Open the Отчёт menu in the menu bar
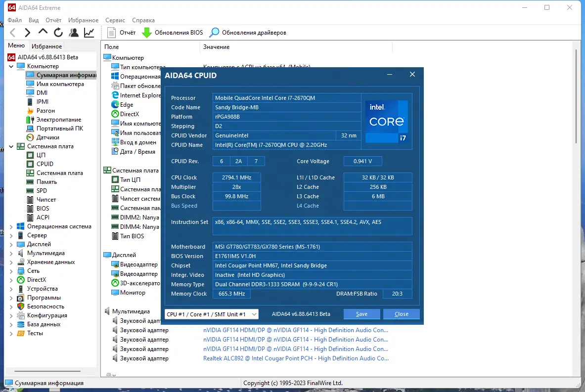 coord(53,20)
